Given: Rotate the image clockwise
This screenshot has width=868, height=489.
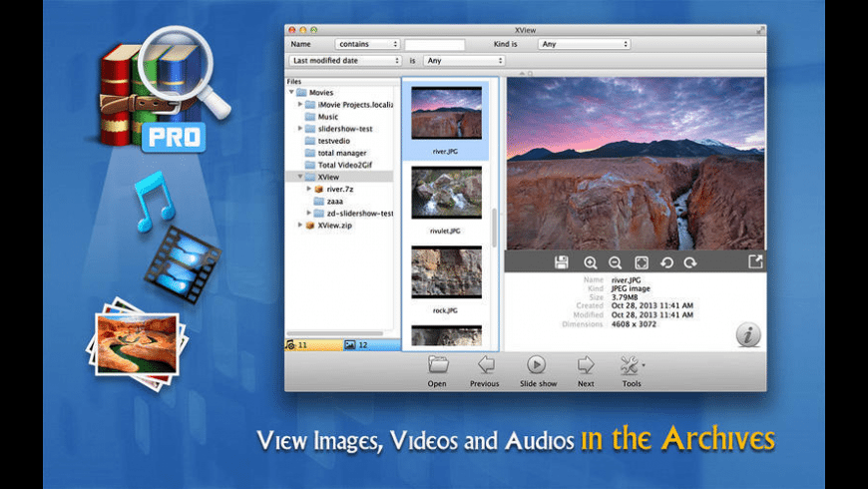Looking at the screenshot, I should click(689, 262).
